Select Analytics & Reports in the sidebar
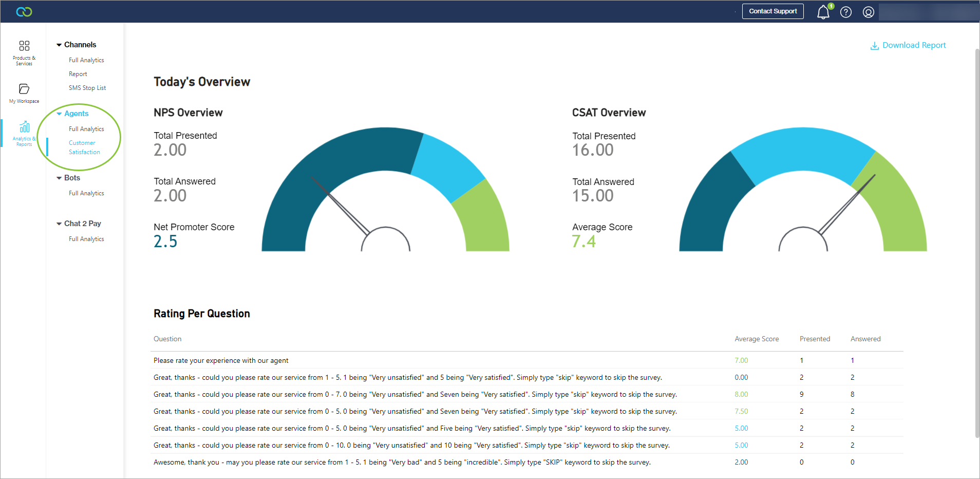The width and height of the screenshot is (980, 479). (24, 133)
